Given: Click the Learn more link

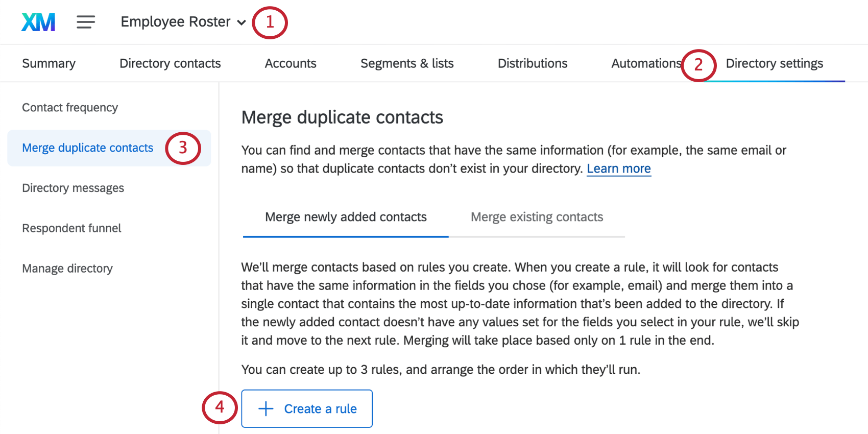Looking at the screenshot, I should tap(619, 168).
